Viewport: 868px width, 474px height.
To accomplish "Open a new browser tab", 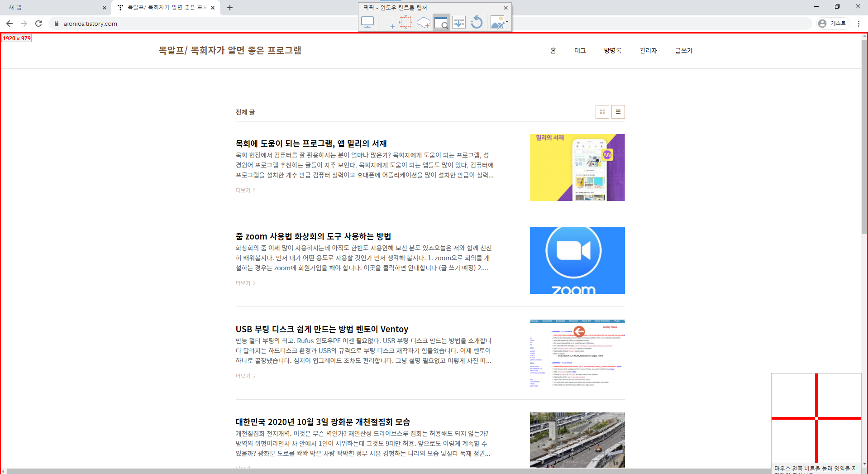I will pyautogui.click(x=230, y=8).
